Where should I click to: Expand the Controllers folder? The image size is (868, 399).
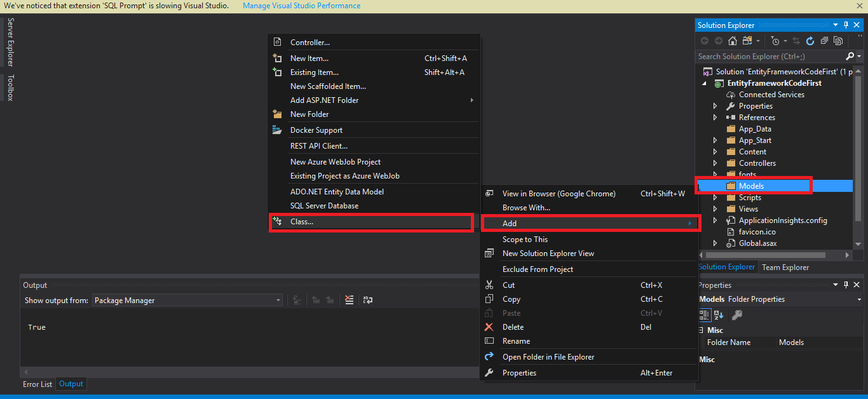[x=715, y=163]
